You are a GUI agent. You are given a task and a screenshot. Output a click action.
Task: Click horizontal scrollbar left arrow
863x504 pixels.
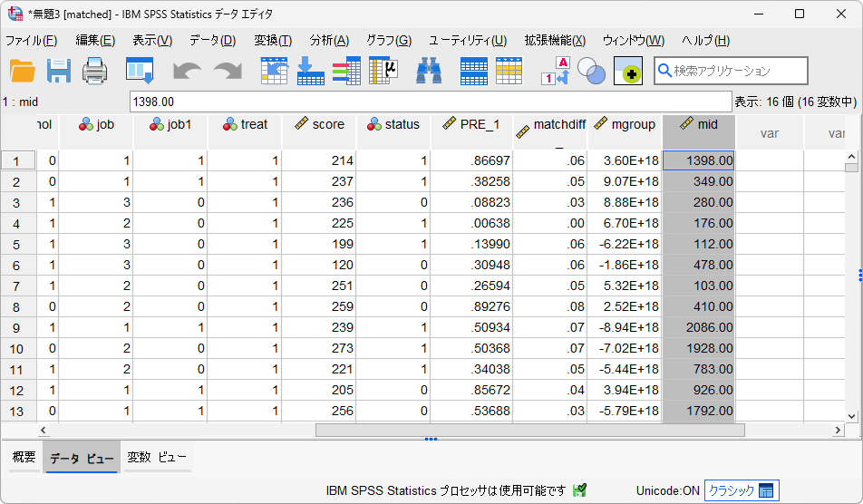coord(44,431)
